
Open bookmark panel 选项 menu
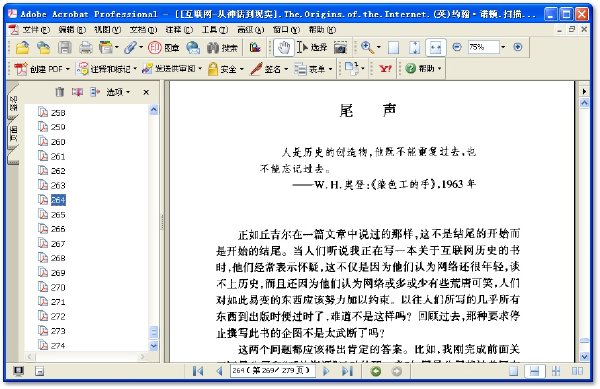tap(118, 92)
